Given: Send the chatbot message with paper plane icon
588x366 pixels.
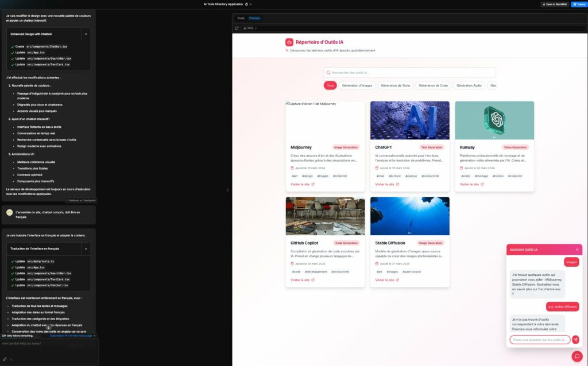Looking at the screenshot, I should point(575,340).
